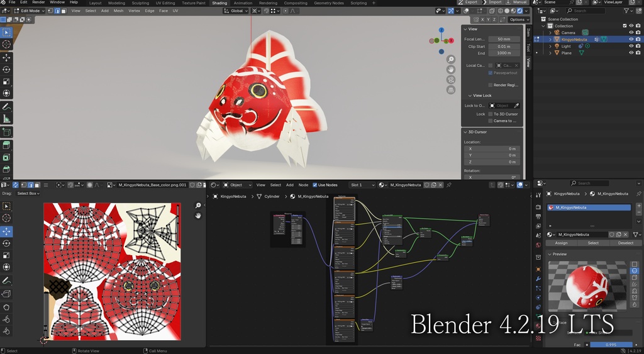Toggle the Passepartout checkbox
This screenshot has width=644, height=354.
(491, 73)
